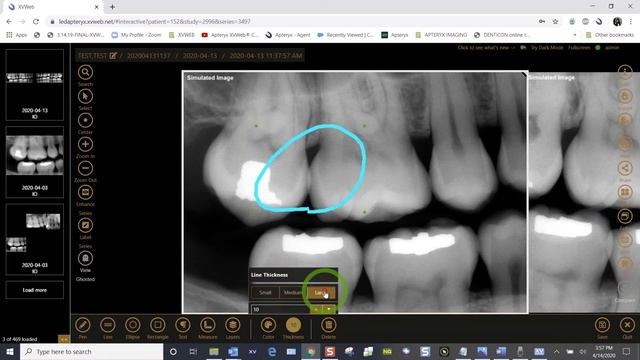Open the Other bookmarks folder

click(609, 35)
